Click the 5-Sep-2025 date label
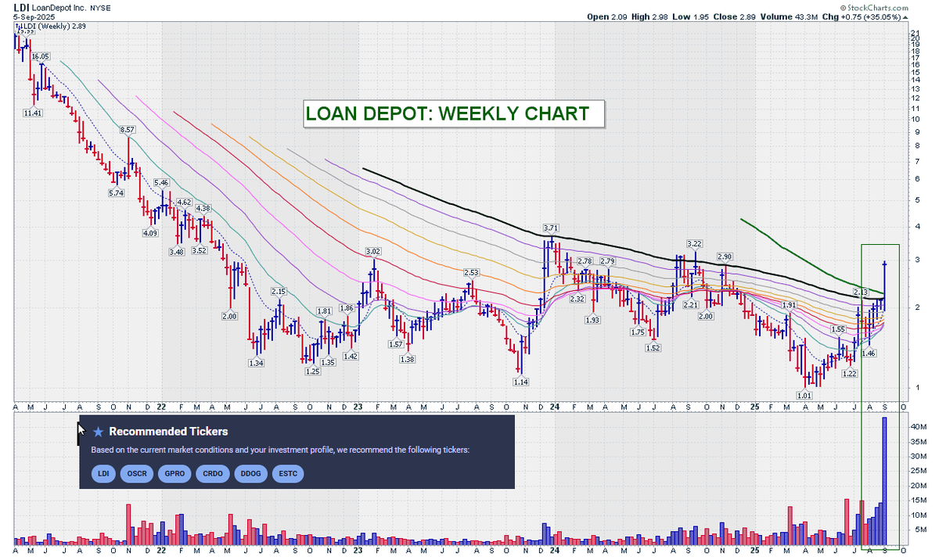Screen dimensions: 939x560 pos(32,17)
